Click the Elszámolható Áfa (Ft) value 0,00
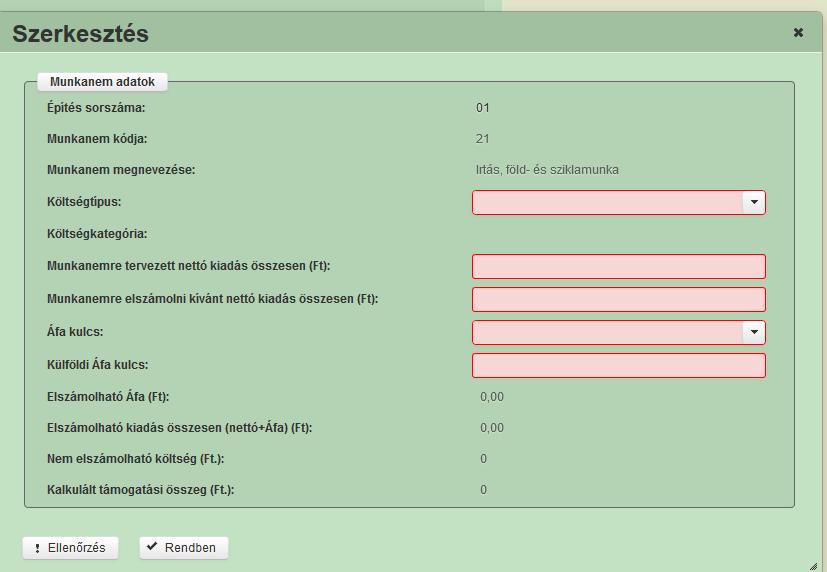This screenshot has height=572, width=827. point(492,397)
